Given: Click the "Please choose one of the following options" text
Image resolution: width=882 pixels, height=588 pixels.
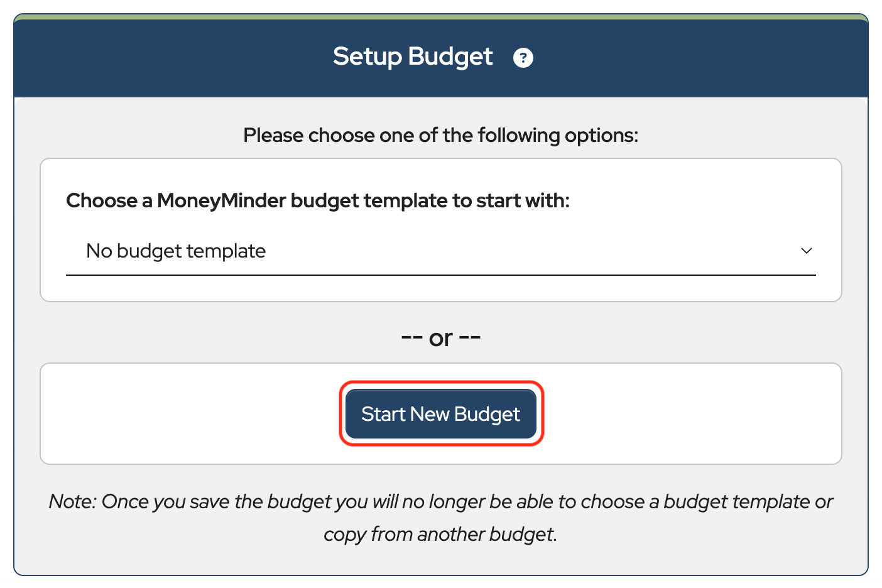Looking at the screenshot, I should [440, 135].
